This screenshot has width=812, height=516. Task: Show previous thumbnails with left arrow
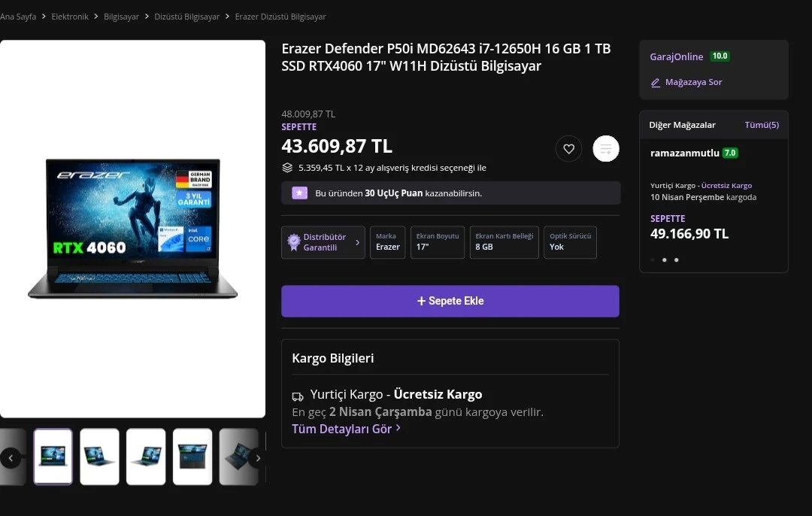point(11,458)
